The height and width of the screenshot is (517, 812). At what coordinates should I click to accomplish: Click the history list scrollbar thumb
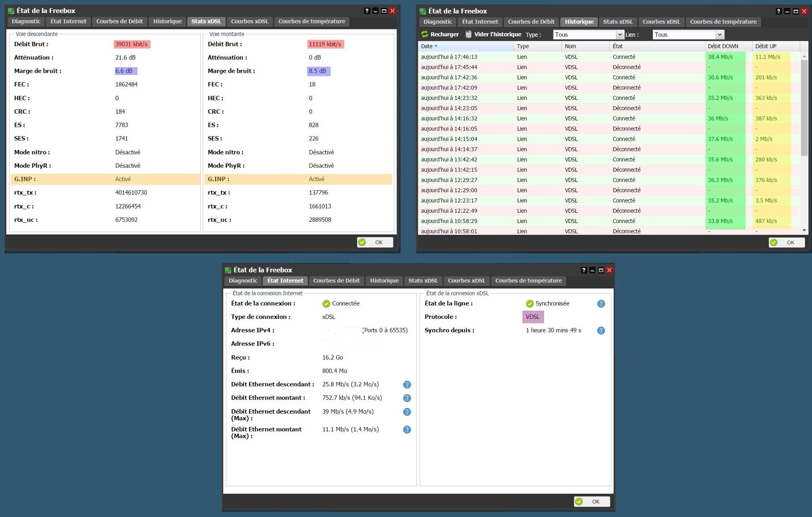pyautogui.click(x=804, y=107)
